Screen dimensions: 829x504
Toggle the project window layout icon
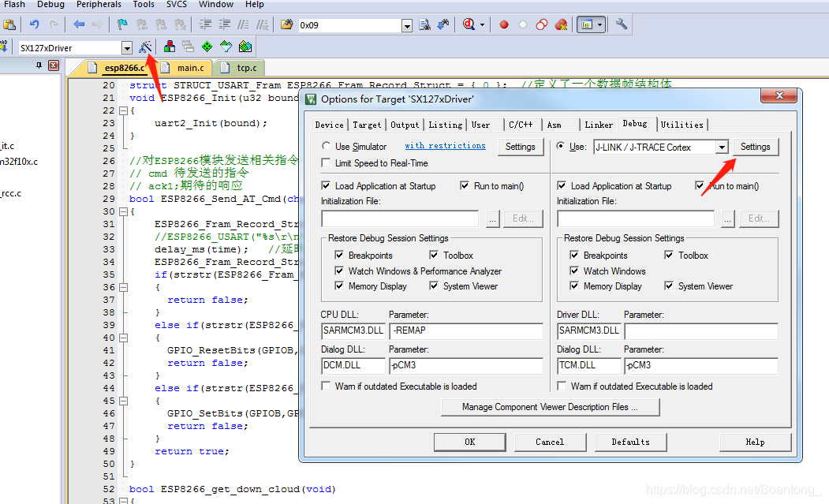click(586, 24)
